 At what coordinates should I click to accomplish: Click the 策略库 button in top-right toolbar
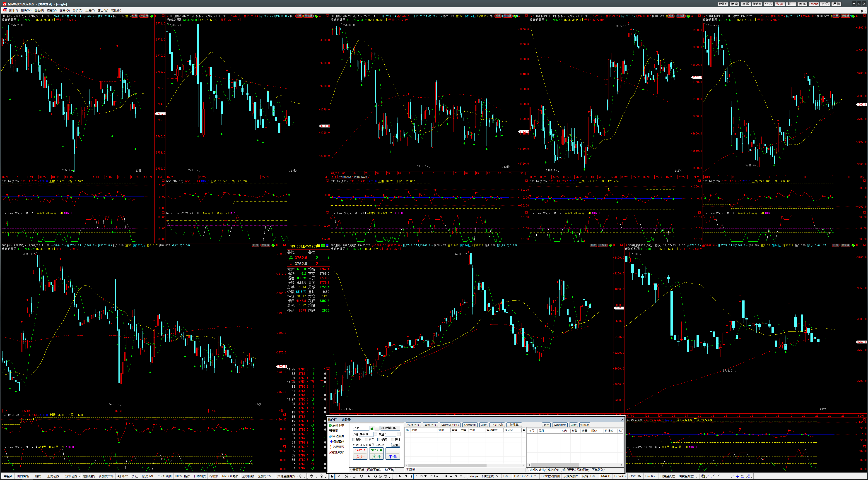pos(757,4)
